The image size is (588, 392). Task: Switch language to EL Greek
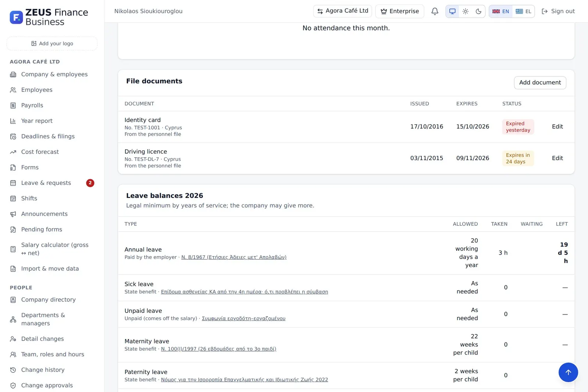pyautogui.click(x=523, y=11)
